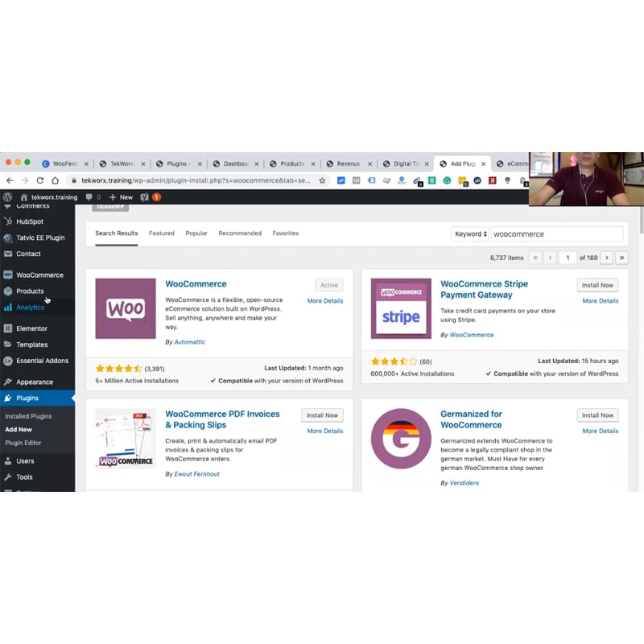This screenshot has height=644, width=644.
Task: Open More Details for Germanized
Action: [x=601, y=431]
